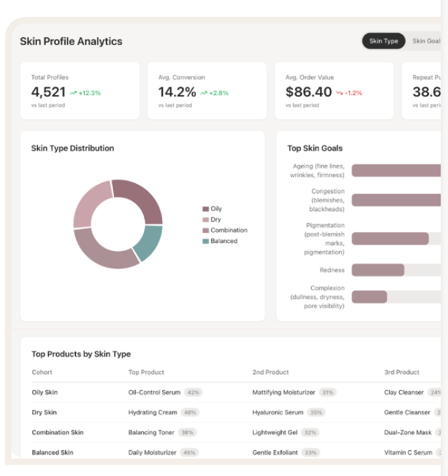This screenshot has width=448, height=476.
Task: Click the Top Skin Goals heading
Action: point(315,148)
